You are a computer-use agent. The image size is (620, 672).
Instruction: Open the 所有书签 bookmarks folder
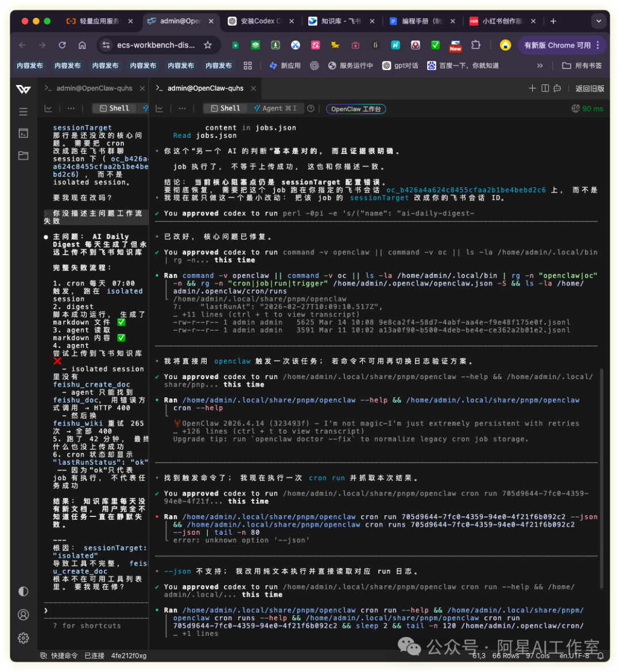[582, 65]
